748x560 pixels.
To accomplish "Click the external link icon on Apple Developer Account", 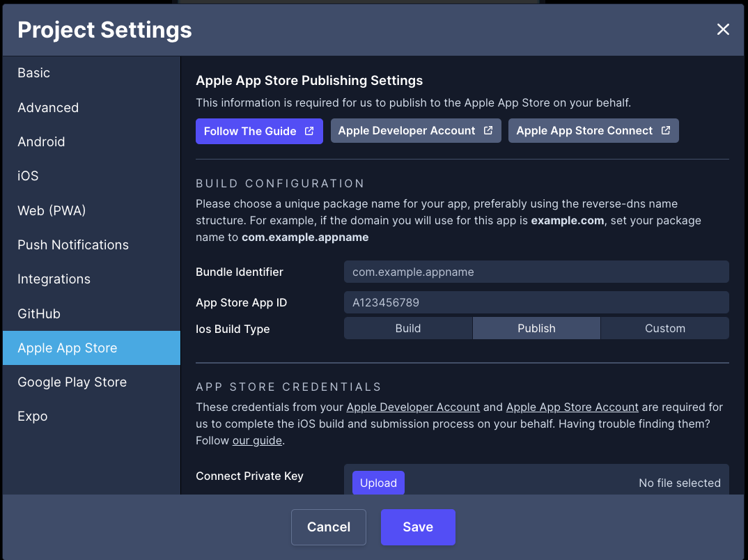I will pos(488,130).
